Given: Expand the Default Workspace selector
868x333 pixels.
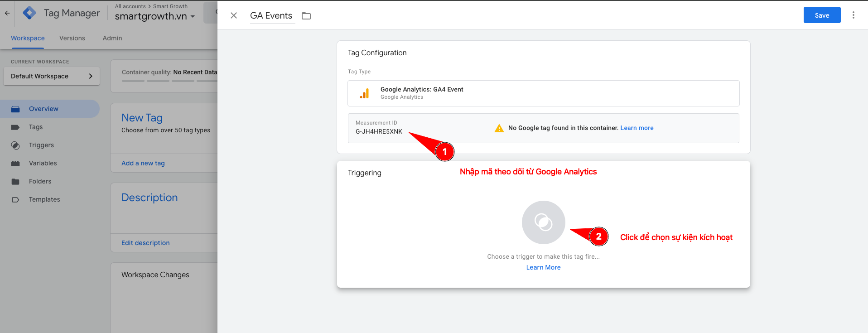Looking at the screenshot, I should pyautogui.click(x=52, y=76).
